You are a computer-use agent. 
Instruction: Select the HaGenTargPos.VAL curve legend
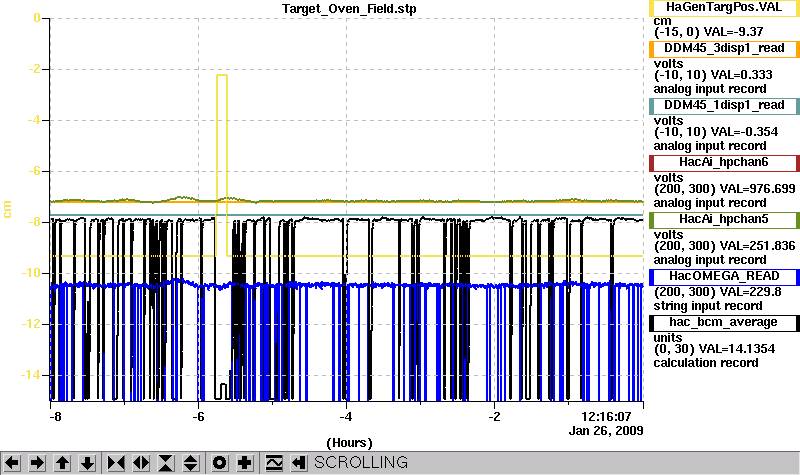pyautogui.click(x=724, y=8)
